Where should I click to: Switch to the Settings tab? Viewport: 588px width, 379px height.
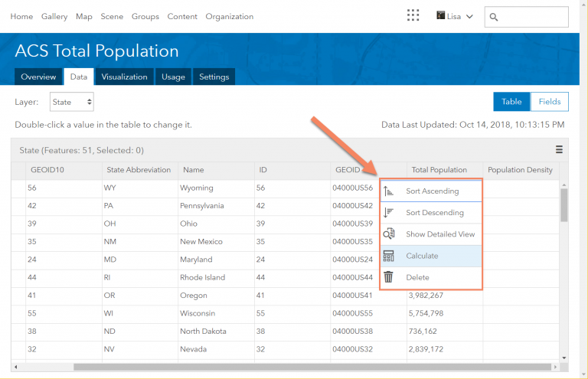[214, 77]
